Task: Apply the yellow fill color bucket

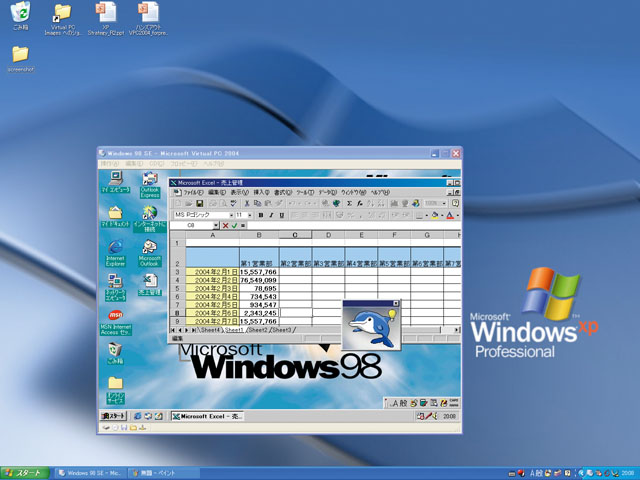Action: click(435, 215)
